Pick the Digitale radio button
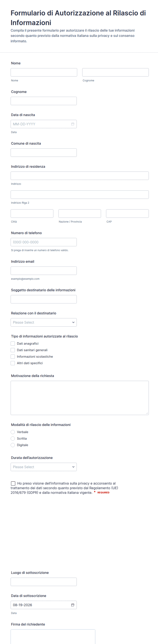Screen dimensions: 158x644 (13, 445)
